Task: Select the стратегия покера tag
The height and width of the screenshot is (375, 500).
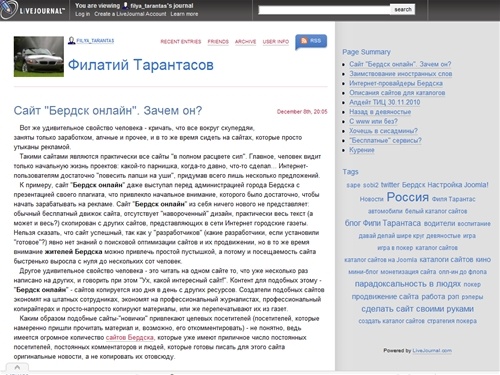Action: [452, 321]
